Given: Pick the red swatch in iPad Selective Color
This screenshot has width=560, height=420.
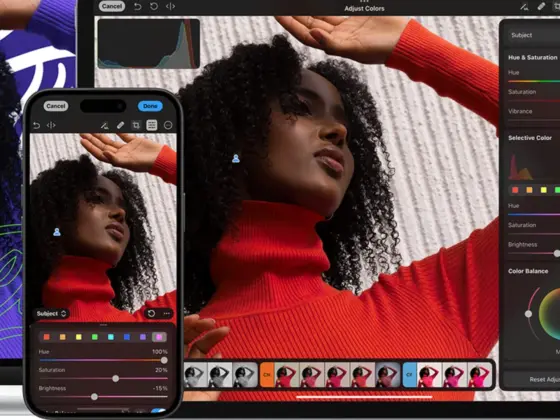Looking at the screenshot, I should (x=515, y=190).
